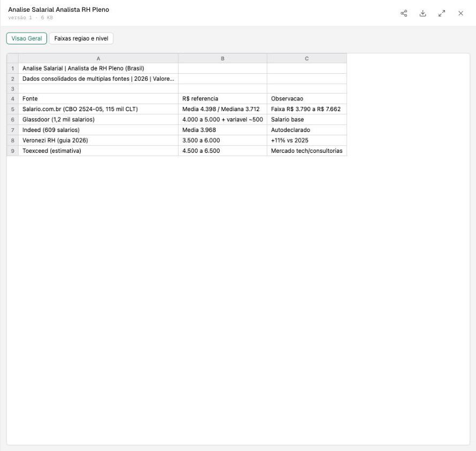The height and width of the screenshot is (451, 476).
Task: Download the spreadsheet file
Action: 423,13
